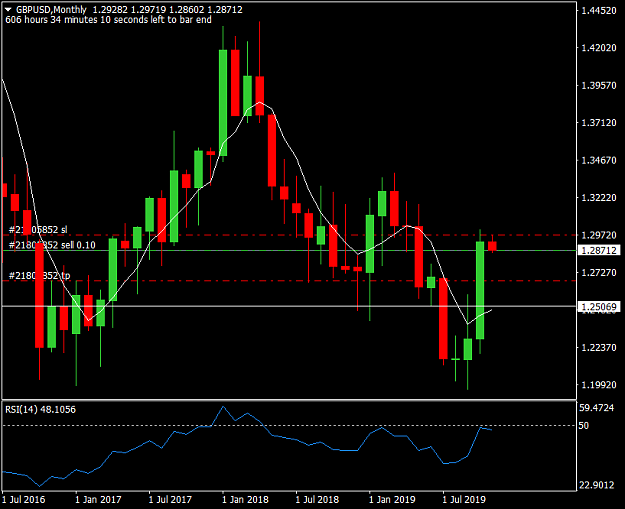Viewport: 625px width, 509px height.
Task: Click the 1.37120 price scale label
Action: click(599, 123)
